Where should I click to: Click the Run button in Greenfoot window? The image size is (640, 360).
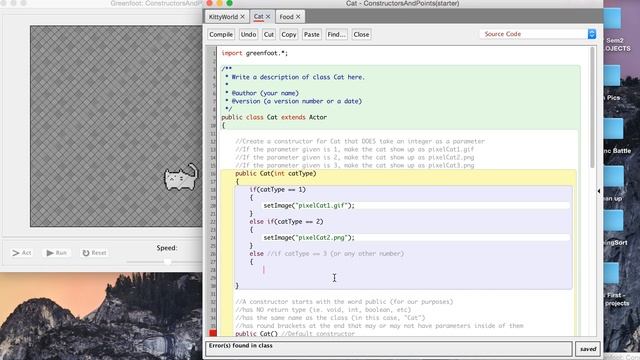click(56, 253)
